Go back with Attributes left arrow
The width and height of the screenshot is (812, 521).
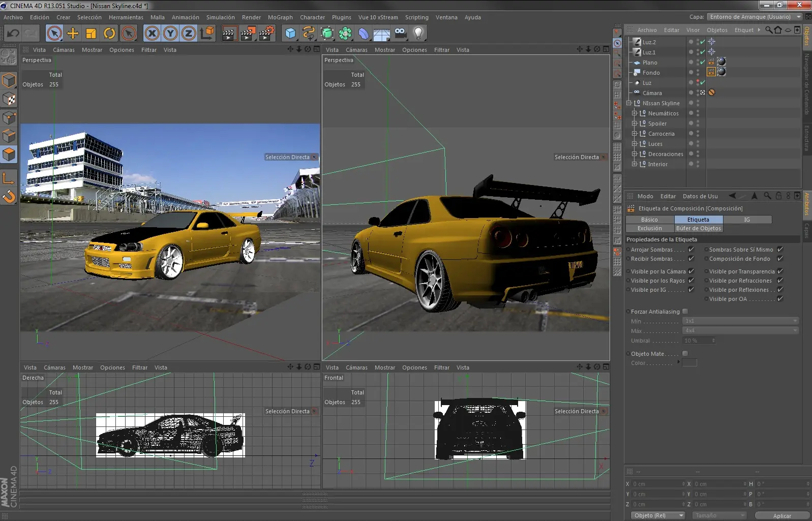(x=732, y=196)
